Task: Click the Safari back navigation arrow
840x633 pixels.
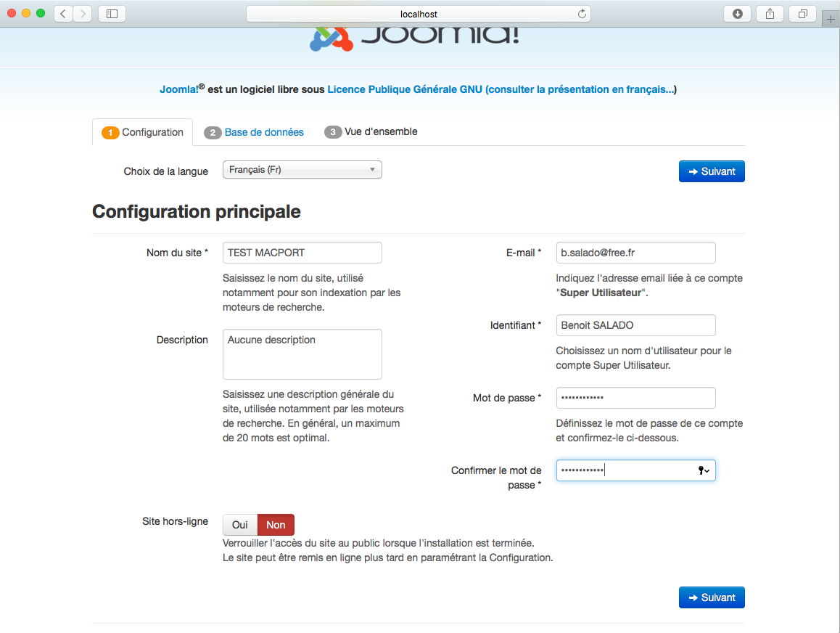Action: tap(63, 14)
